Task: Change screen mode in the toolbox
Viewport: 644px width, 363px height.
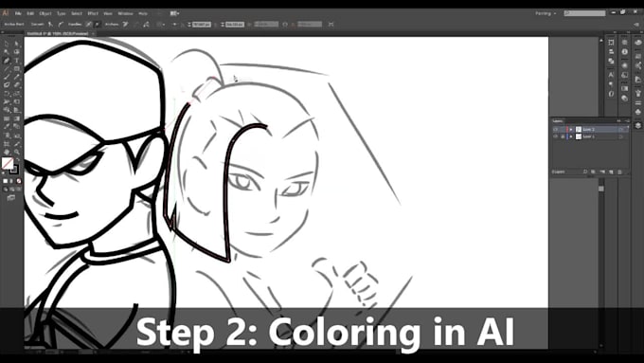Action: tap(11, 198)
